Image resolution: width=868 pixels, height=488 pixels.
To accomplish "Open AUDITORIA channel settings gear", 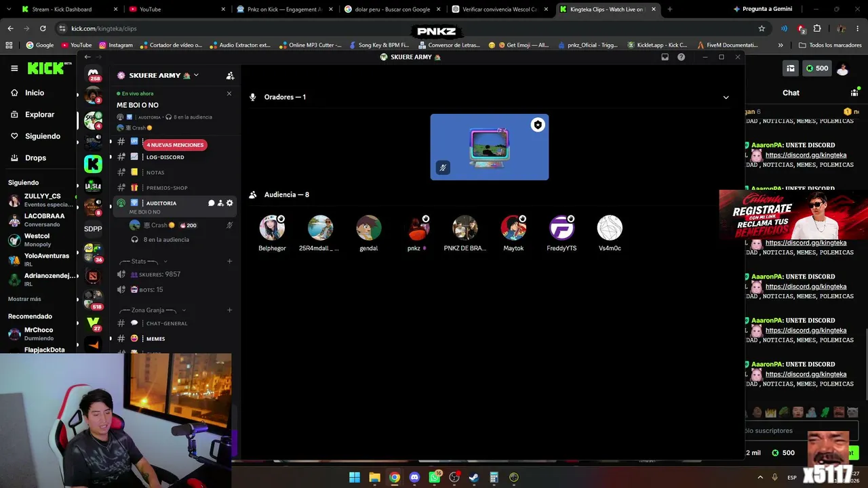I will pyautogui.click(x=230, y=203).
